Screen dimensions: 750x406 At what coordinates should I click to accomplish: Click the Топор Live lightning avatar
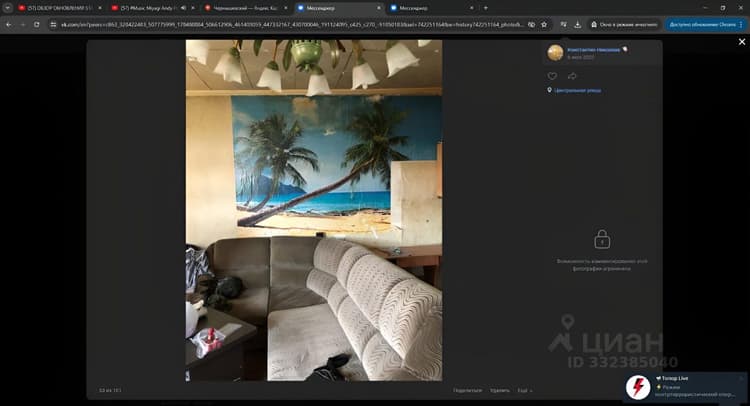638,387
